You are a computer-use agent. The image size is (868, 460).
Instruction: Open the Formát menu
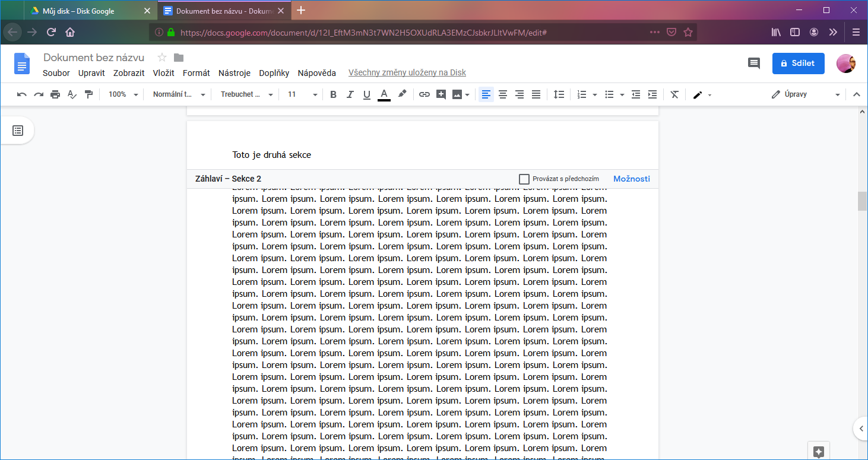[197, 73]
